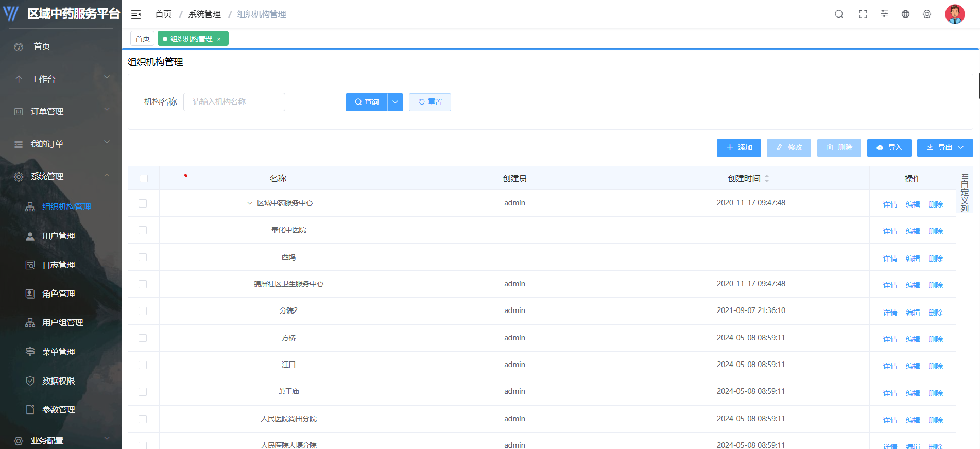Click 用户组管理 icon in sidebar
The width and height of the screenshot is (980, 449).
point(30,323)
